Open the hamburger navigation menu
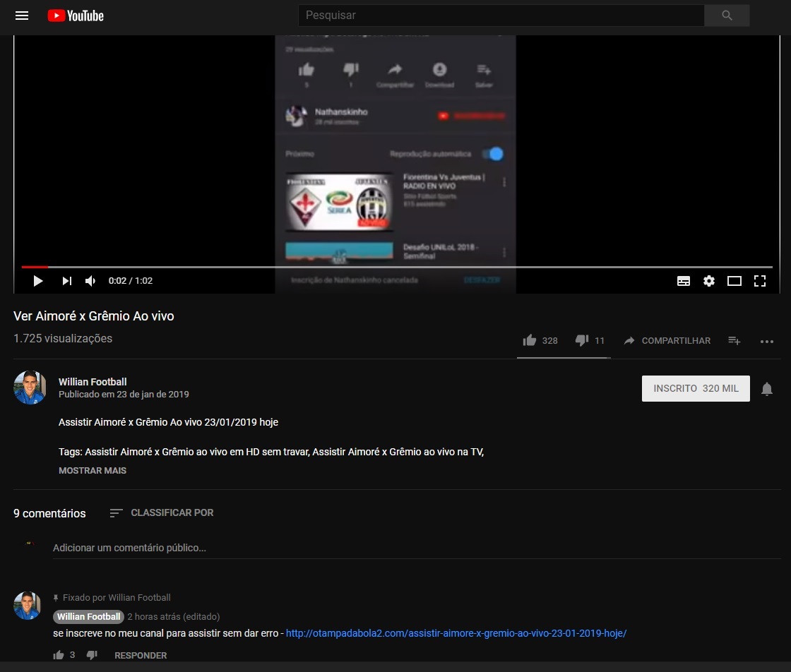Screen dimensions: 791x672 (x=22, y=16)
